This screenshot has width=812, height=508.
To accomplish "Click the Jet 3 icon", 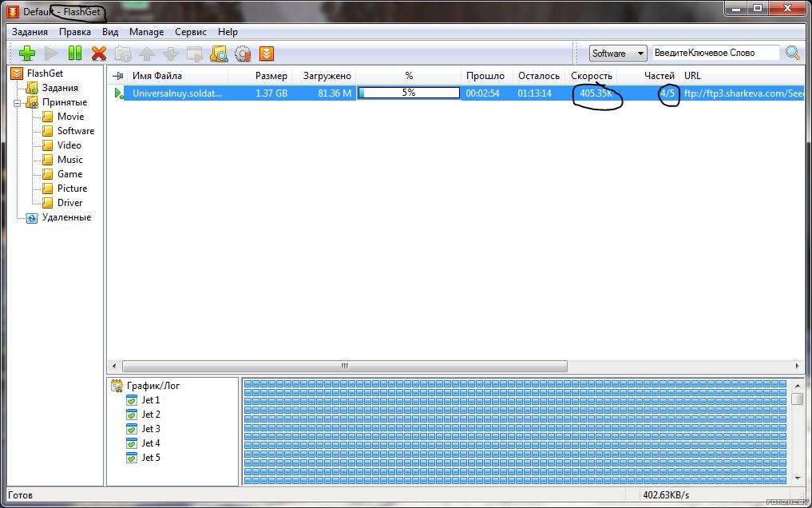I will pos(132,429).
